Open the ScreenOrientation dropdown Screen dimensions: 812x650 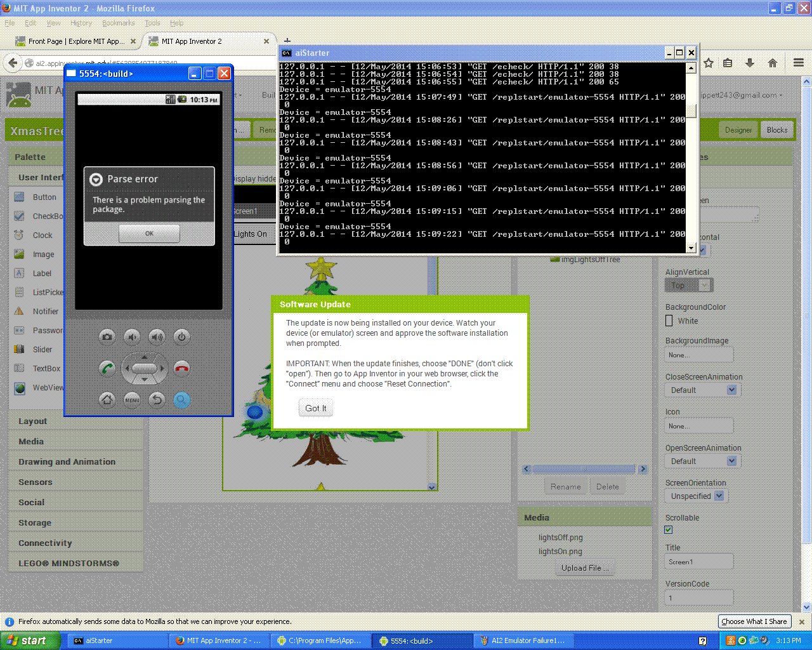click(x=697, y=496)
